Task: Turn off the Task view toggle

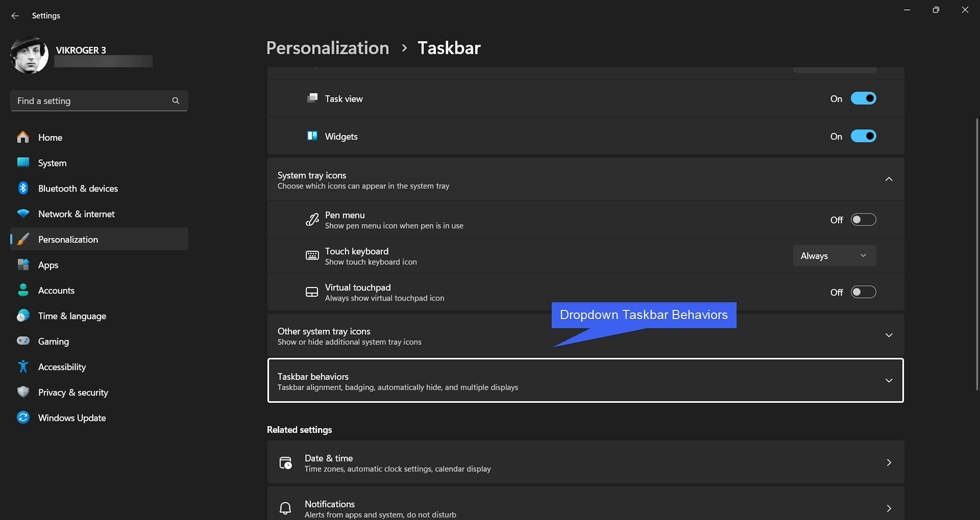Action: tap(863, 98)
